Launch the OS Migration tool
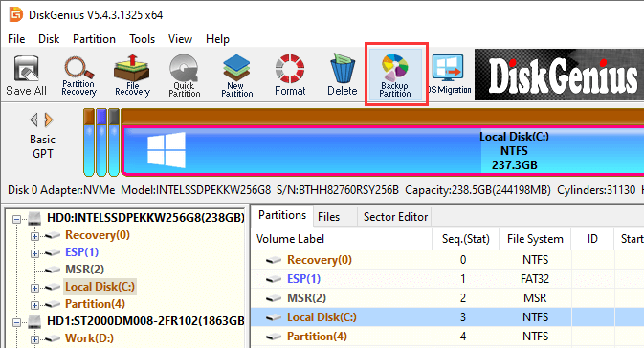Screen dimensions: 644x348 tap(450, 75)
